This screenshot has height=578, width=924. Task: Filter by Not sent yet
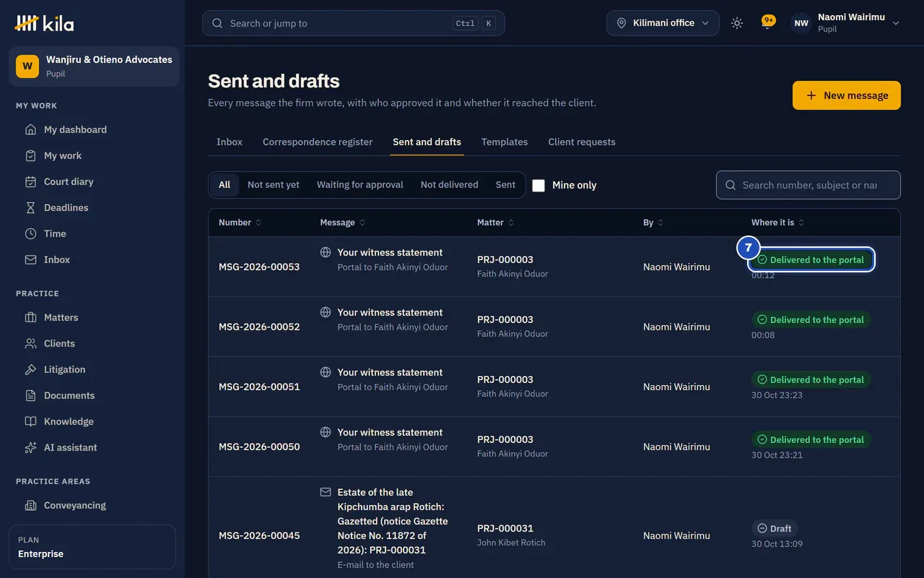[273, 185]
